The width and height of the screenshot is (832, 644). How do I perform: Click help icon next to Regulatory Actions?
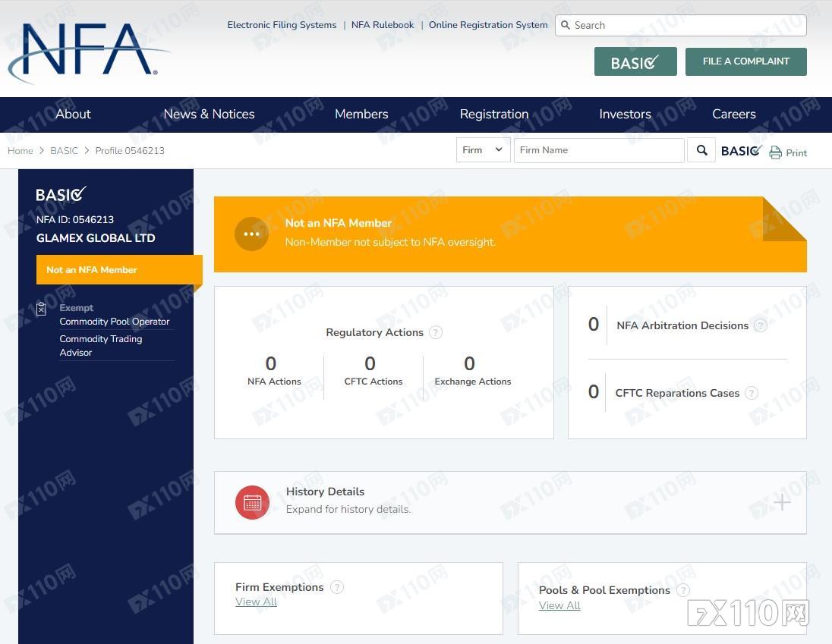tap(436, 332)
